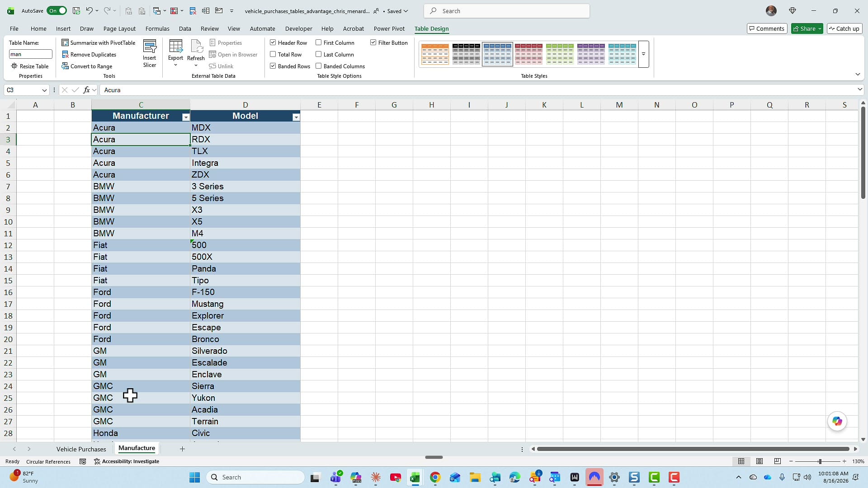
Task: Uncheck the Header Row checkbox
Action: click(x=273, y=42)
